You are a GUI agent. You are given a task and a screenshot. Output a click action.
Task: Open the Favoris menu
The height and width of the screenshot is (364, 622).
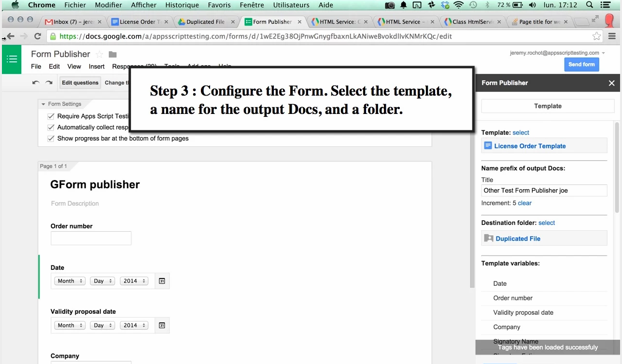[x=219, y=5]
